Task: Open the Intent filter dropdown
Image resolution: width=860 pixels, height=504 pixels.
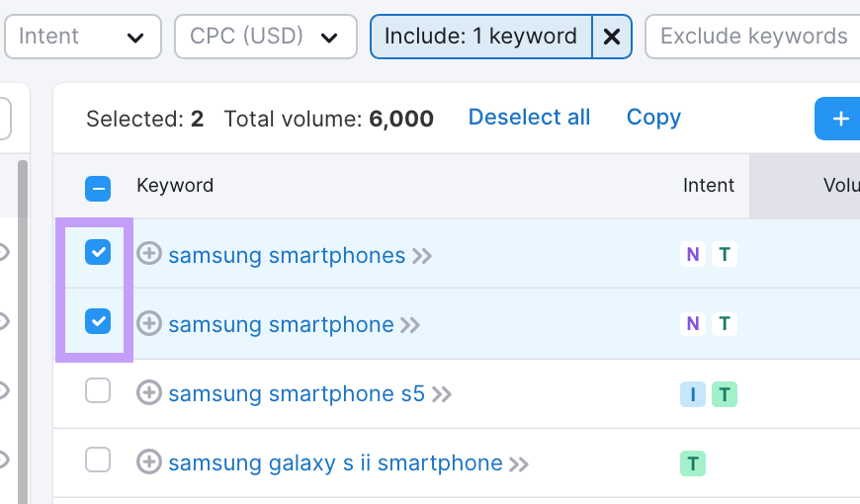Action: [x=82, y=38]
